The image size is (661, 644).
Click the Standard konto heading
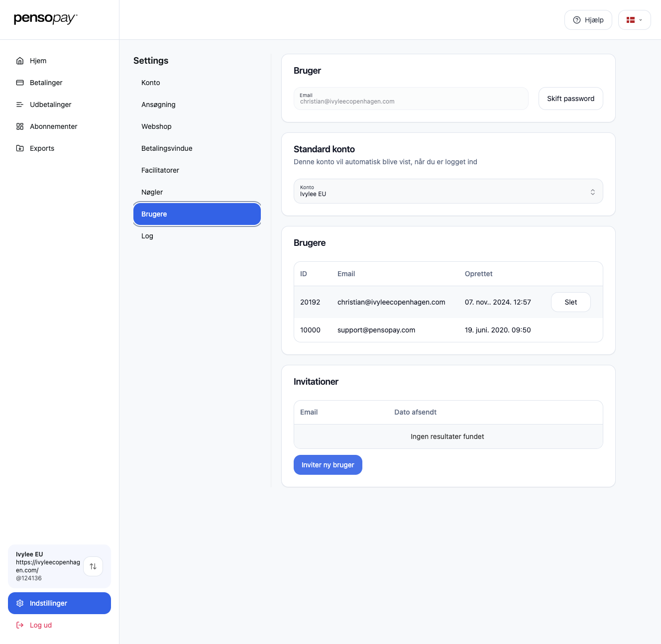324,149
